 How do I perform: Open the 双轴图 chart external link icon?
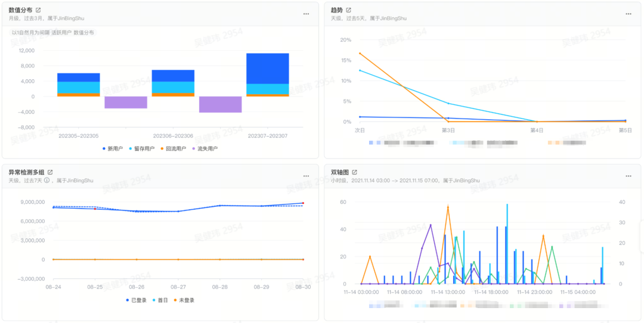[x=354, y=172]
